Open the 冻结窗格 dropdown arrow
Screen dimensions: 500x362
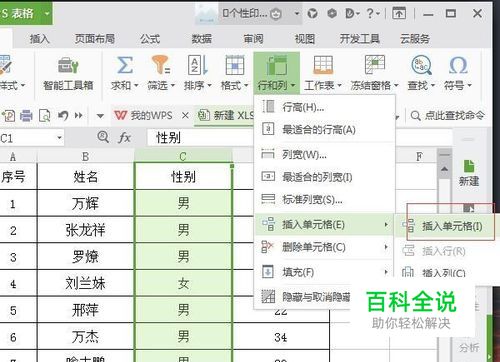click(396, 86)
